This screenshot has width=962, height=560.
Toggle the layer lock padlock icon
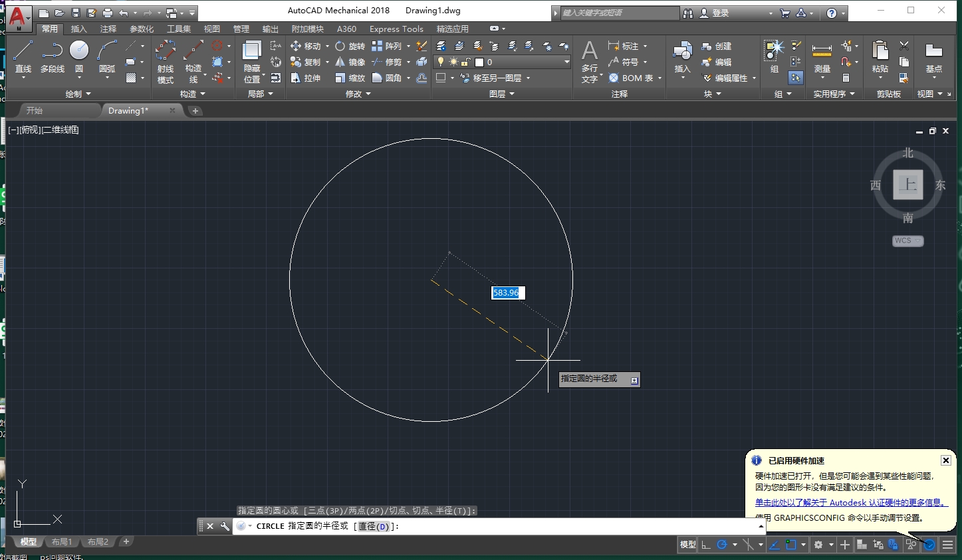[x=465, y=61]
